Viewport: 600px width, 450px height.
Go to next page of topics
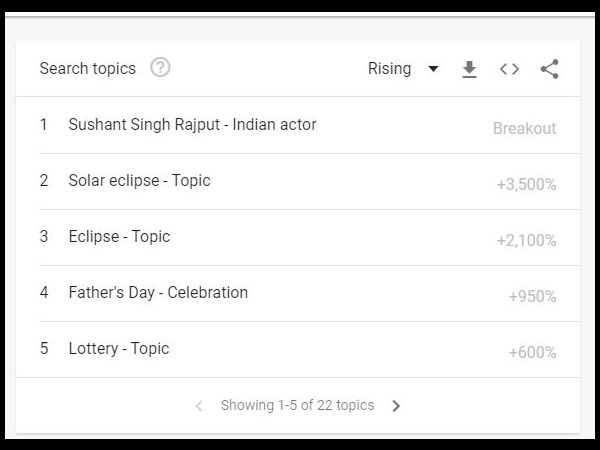click(x=396, y=406)
